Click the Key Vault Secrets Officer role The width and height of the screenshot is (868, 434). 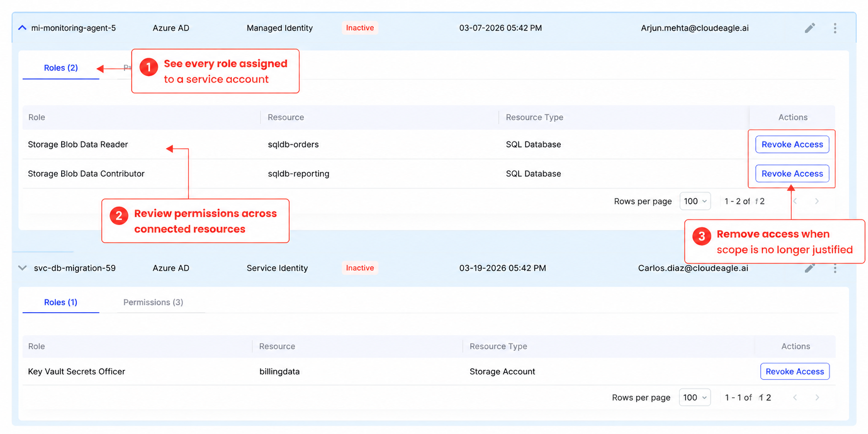click(x=76, y=371)
